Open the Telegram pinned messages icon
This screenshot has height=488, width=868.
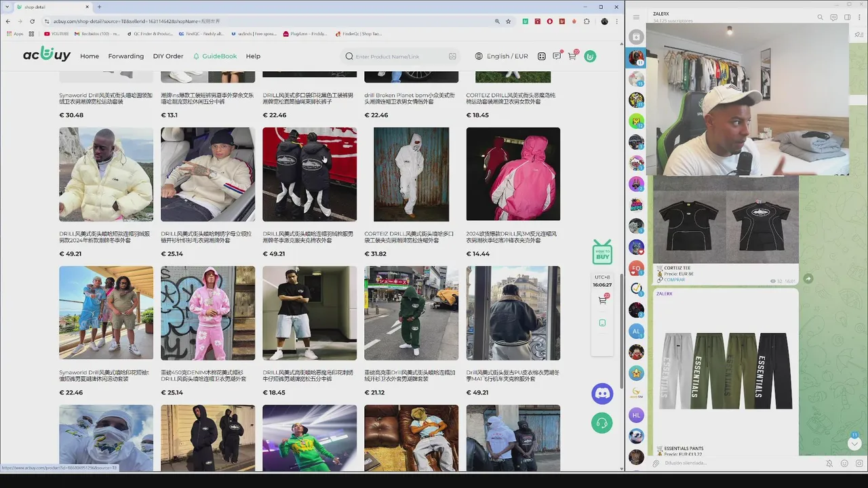click(x=860, y=36)
